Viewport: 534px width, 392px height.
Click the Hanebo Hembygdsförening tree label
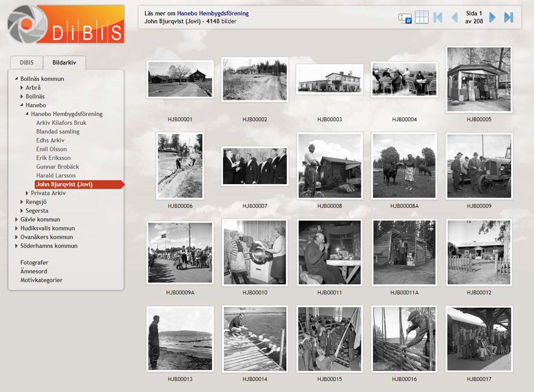(x=67, y=114)
